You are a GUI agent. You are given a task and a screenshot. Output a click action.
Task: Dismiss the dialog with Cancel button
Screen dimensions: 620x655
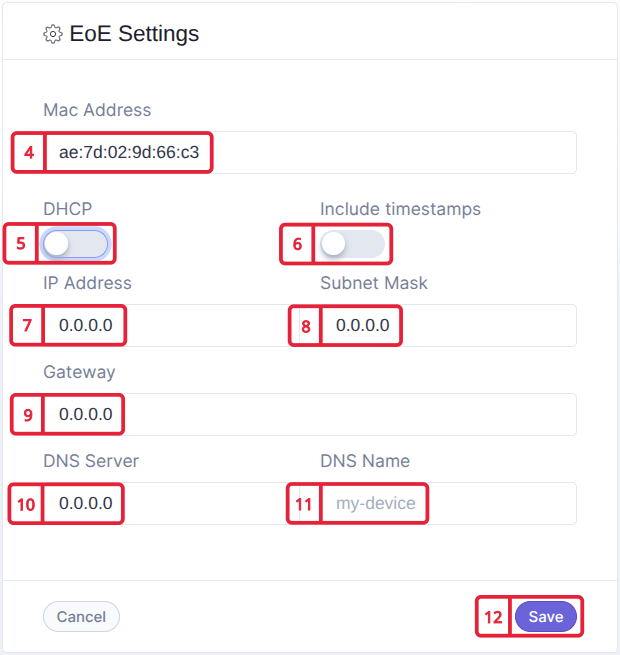point(81,617)
